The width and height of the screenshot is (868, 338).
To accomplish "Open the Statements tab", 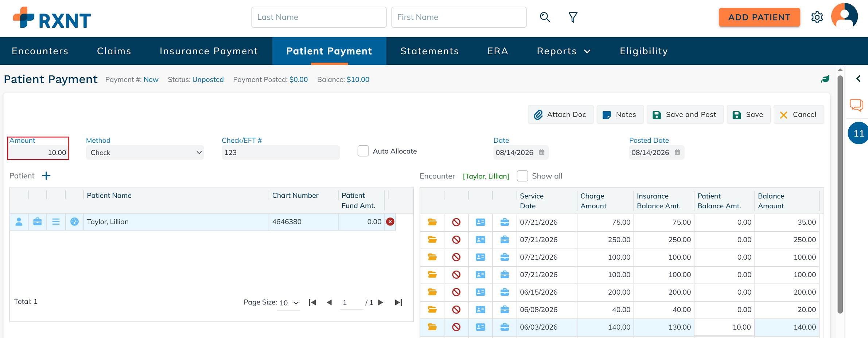I will [x=429, y=51].
